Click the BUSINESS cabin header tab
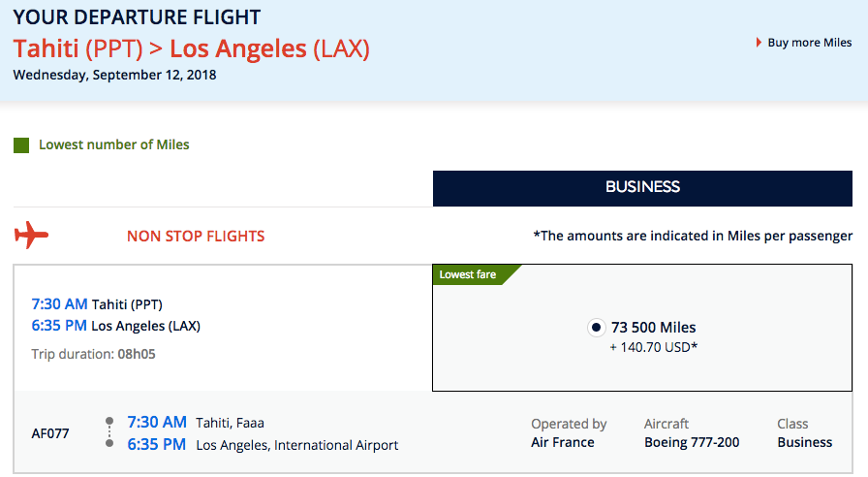The image size is (868, 477). 642,187
